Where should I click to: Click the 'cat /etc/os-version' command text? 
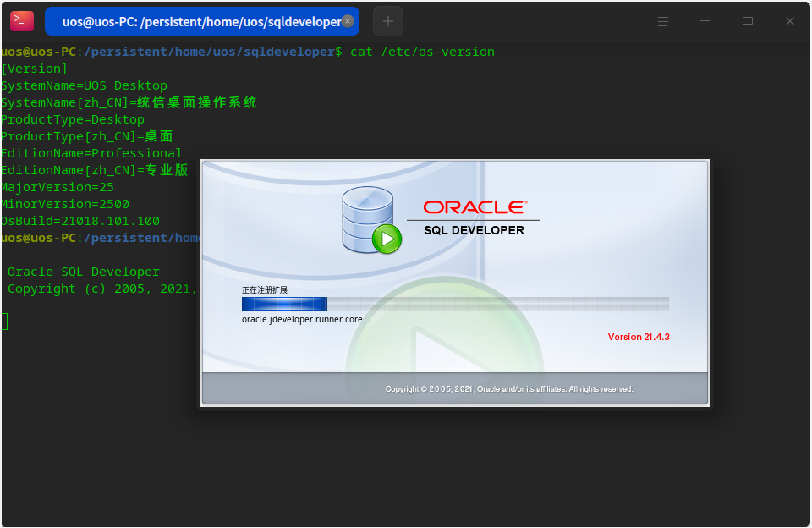(423, 52)
